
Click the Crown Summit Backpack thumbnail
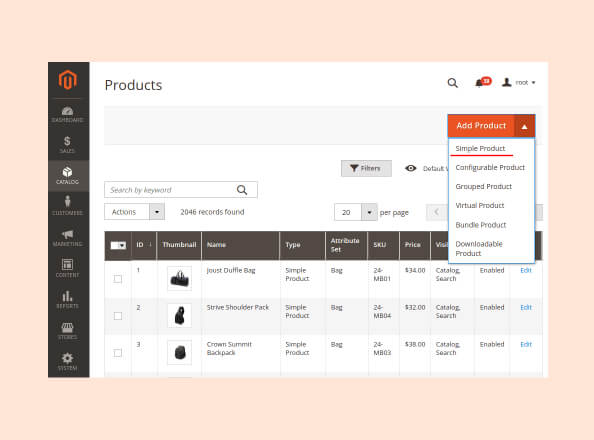180,352
